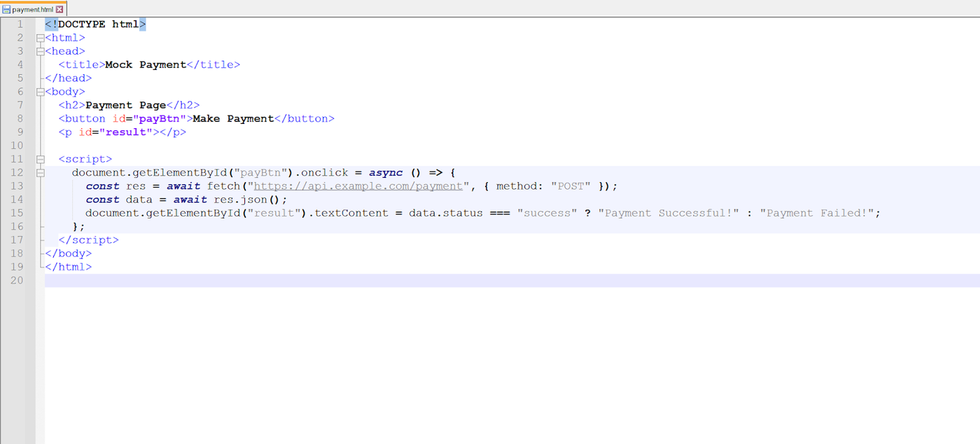Click the closing </body> tag
Image resolution: width=980 pixels, height=444 pixels.
point(68,254)
